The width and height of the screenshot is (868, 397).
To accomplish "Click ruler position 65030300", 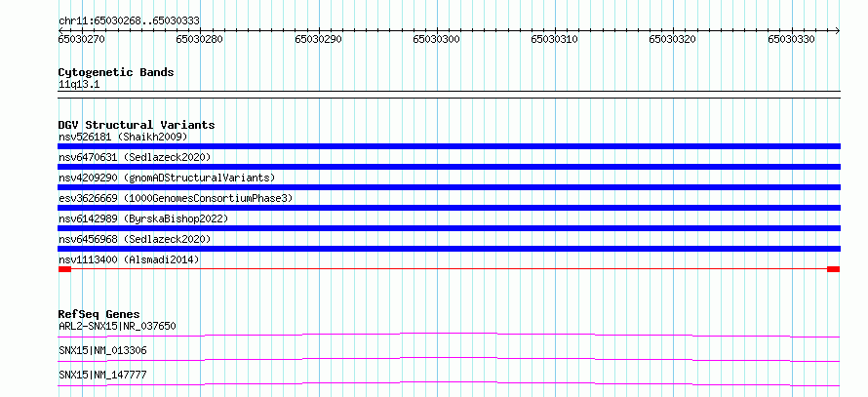I will coord(437,39).
